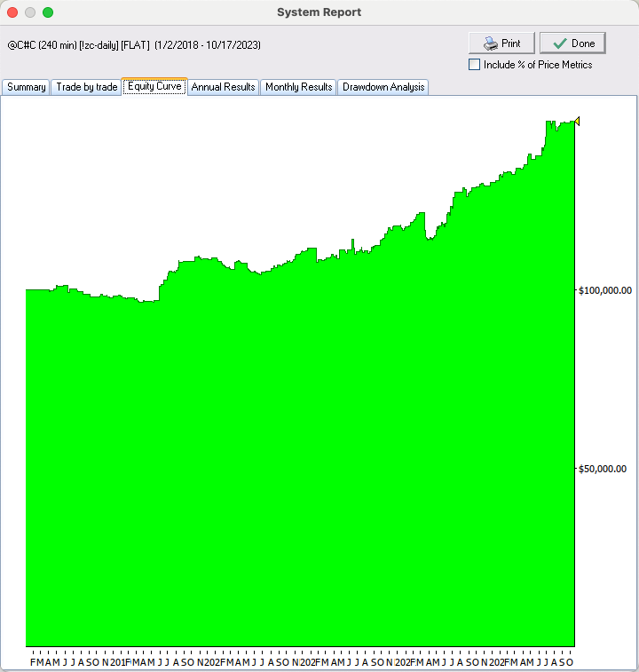The width and height of the screenshot is (639, 672).
Task: Click the System Report window title
Action: (x=319, y=12)
